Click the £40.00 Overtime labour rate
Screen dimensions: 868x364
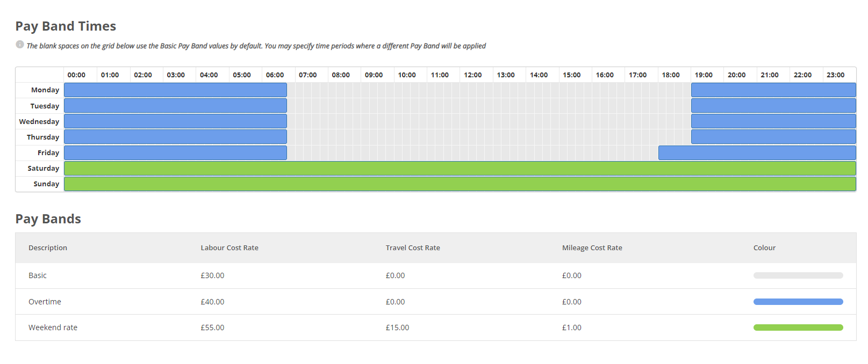coord(212,302)
